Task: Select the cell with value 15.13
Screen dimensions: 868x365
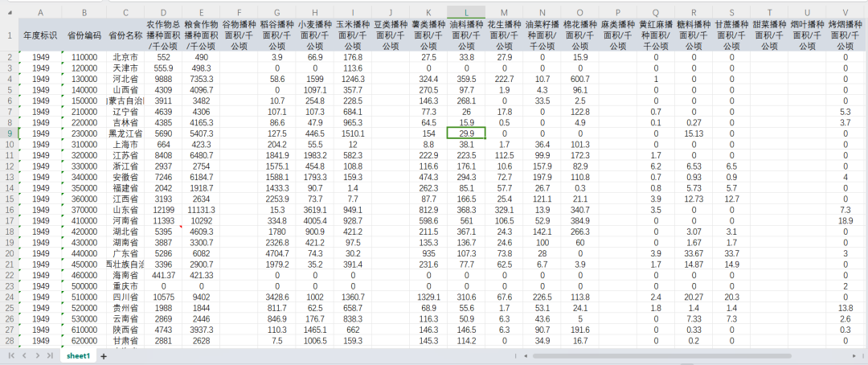Action: coord(694,133)
